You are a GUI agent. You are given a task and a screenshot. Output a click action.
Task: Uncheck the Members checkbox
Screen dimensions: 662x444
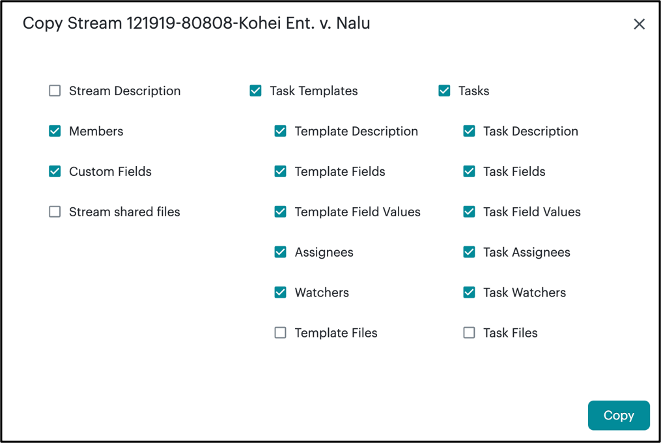pyautogui.click(x=55, y=131)
